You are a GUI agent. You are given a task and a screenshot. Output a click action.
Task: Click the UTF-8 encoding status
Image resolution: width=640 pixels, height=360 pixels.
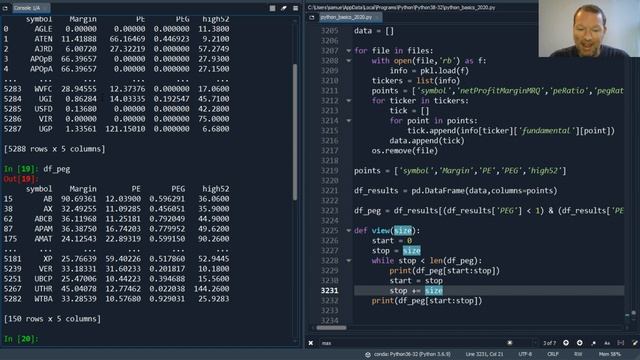525,354
